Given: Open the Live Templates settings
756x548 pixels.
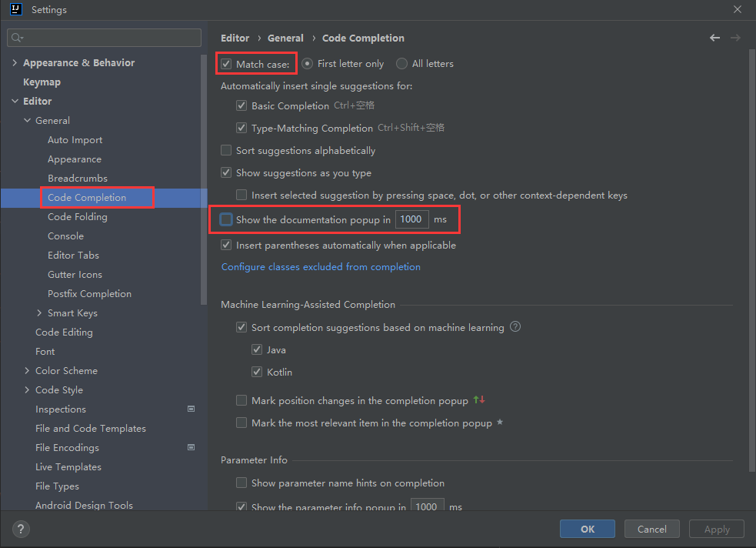Looking at the screenshot, I should tap(68, 467).
